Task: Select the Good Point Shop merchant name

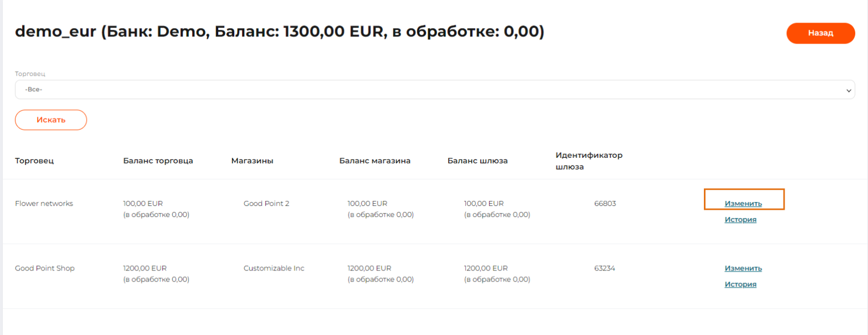Action: (x=45, y=268)
